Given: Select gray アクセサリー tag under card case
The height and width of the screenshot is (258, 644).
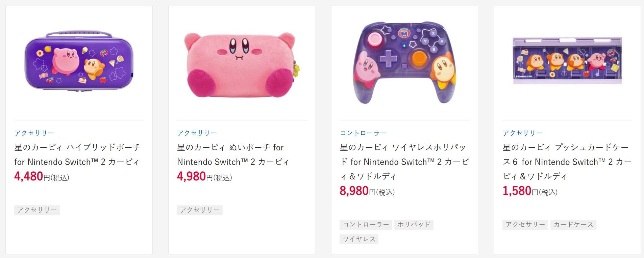Looking at the screenshot, I should pos(525,225).
